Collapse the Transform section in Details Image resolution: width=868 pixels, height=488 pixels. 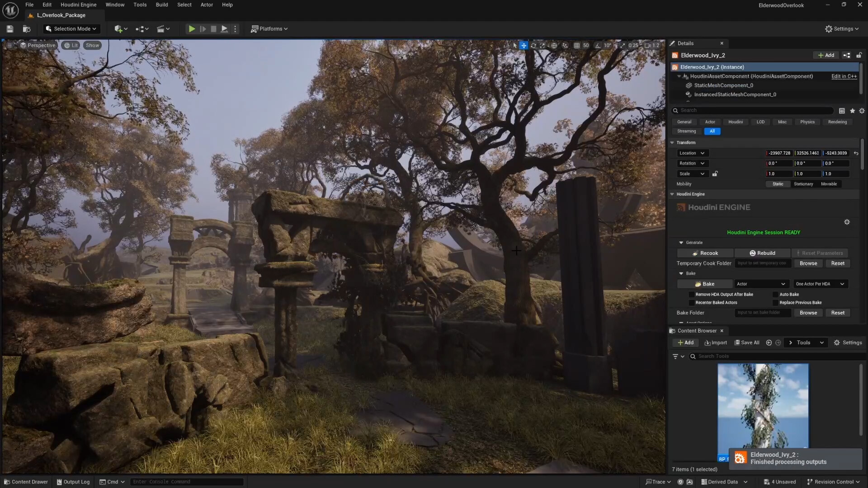click(x=672, y=142)
